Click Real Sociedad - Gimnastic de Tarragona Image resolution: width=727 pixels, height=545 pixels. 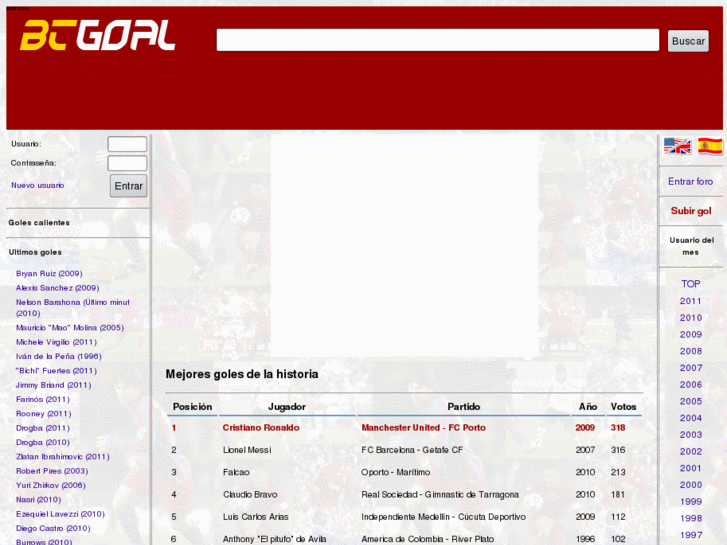pos(440,494)
